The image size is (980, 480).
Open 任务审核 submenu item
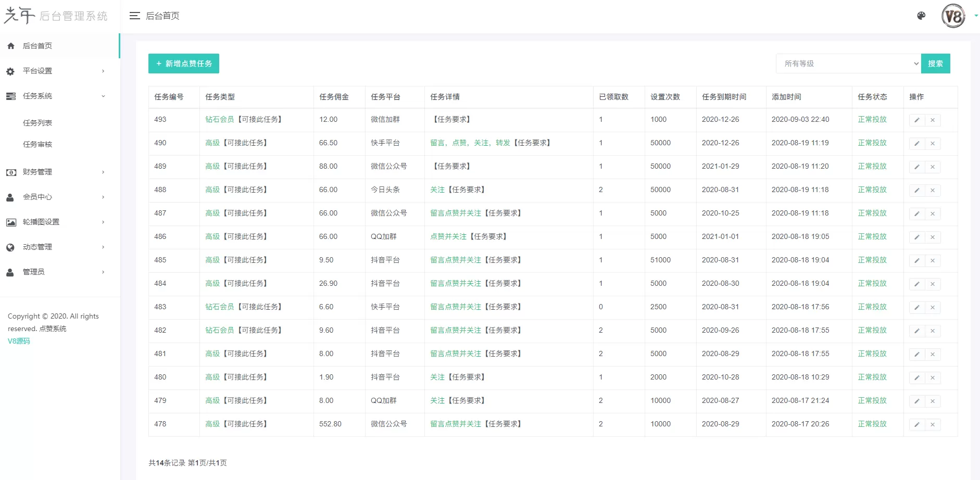(x=37, y=144)
